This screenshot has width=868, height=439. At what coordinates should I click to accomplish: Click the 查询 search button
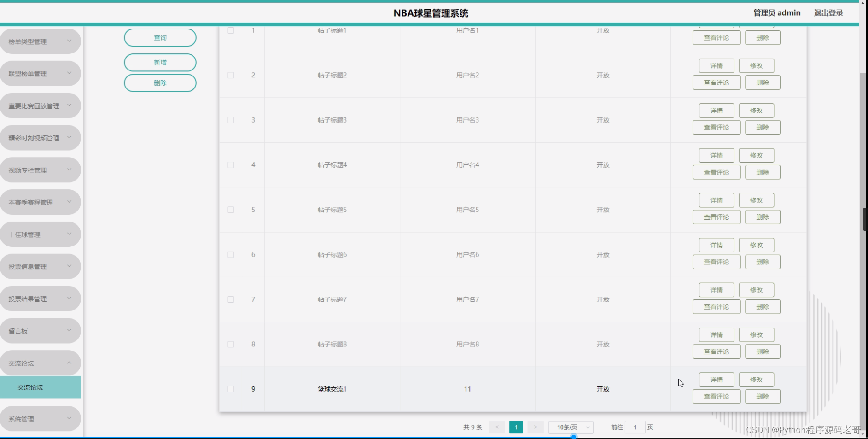[160, 37]
